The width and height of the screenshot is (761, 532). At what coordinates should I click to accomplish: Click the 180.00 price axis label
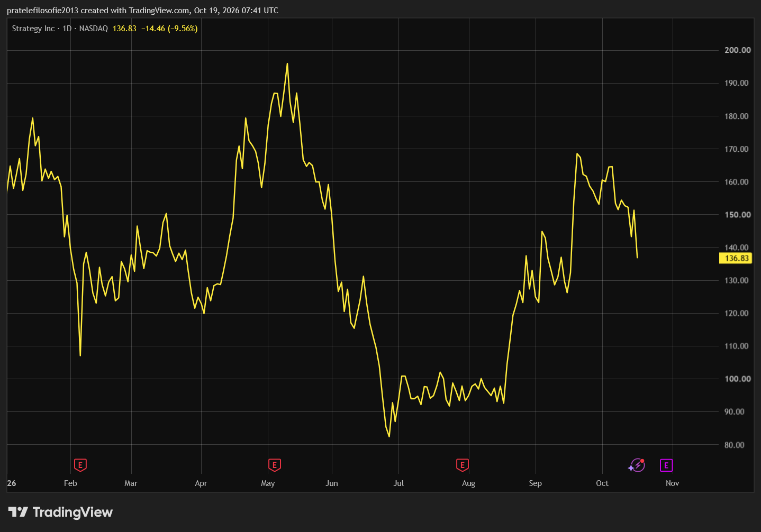737,116
